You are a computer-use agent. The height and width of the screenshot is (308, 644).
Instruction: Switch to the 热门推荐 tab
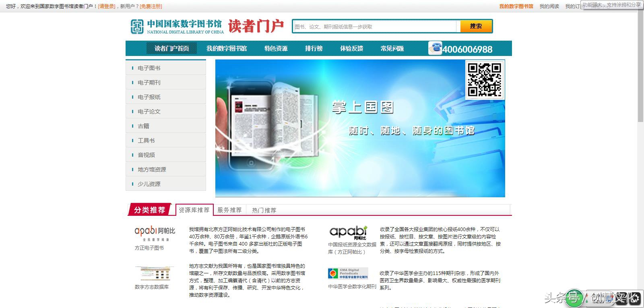264,210
